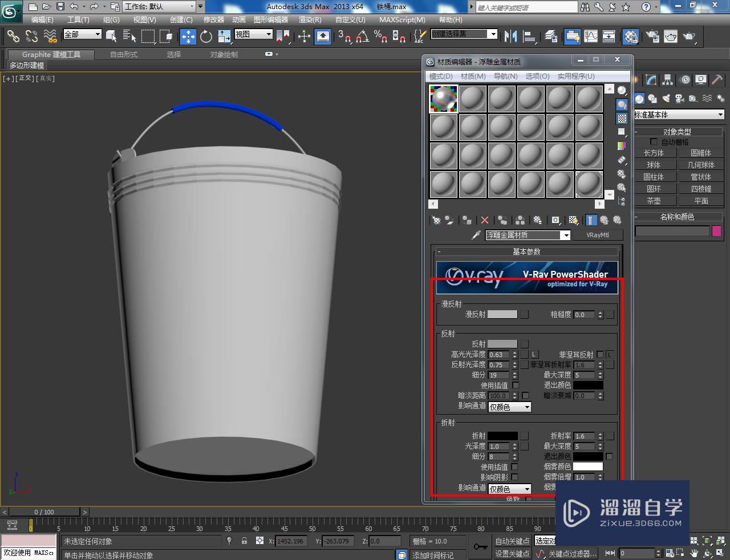Viewport: 730px width, 560px height.
Task: Click the Mirror tool in main toolbar
Action: [x=511, y=36]
